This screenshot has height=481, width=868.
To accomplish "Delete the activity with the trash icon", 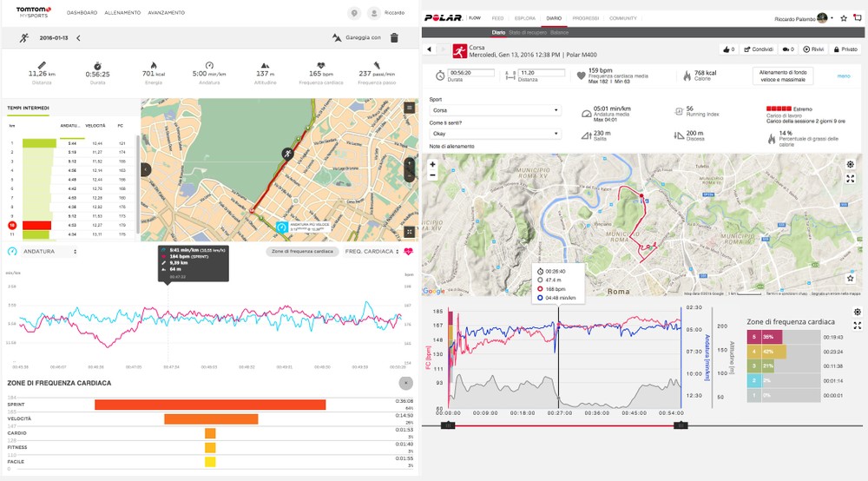I will (x=394, y=38).
